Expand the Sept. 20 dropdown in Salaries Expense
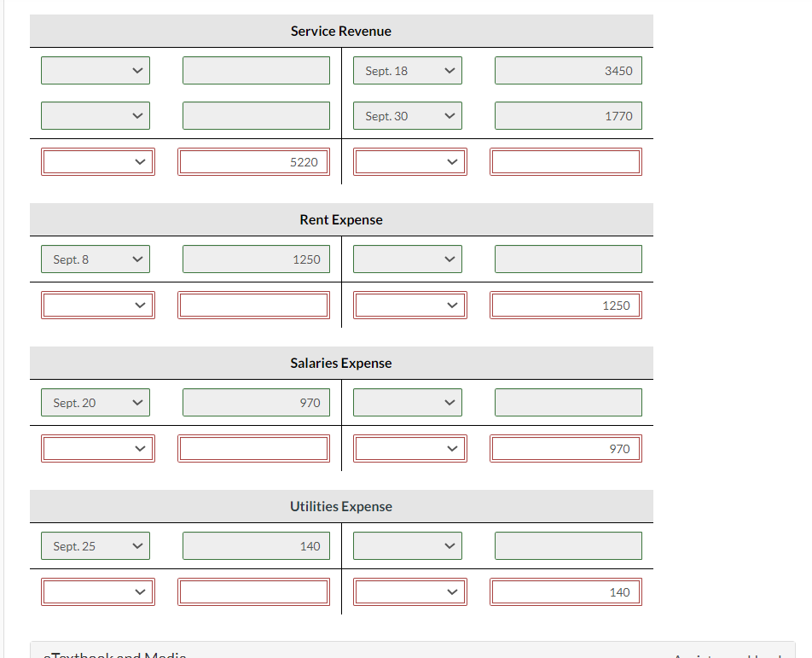Screen dimensions: 812x658 coord(95,402)
